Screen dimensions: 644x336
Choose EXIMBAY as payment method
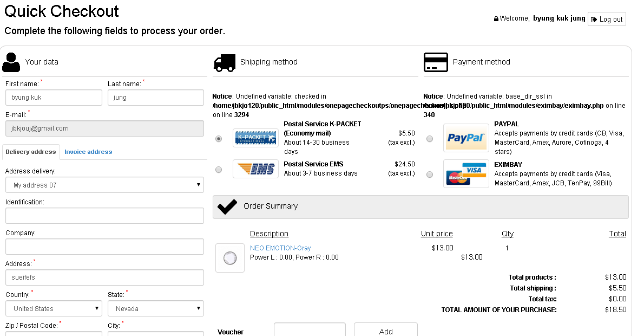click(430, 175)
